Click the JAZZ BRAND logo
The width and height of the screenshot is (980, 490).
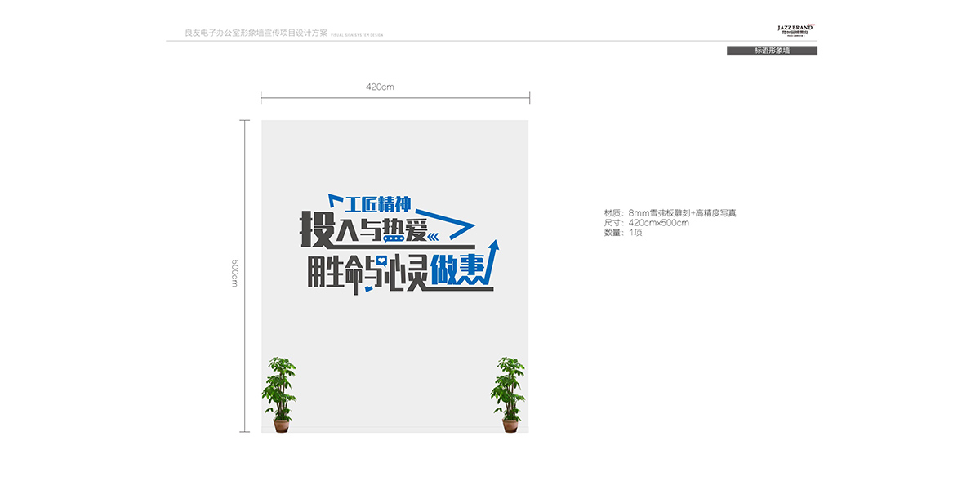(795, 29)
